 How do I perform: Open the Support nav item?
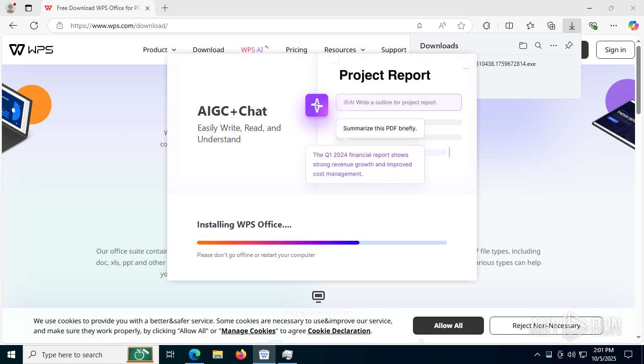point(394,50)
